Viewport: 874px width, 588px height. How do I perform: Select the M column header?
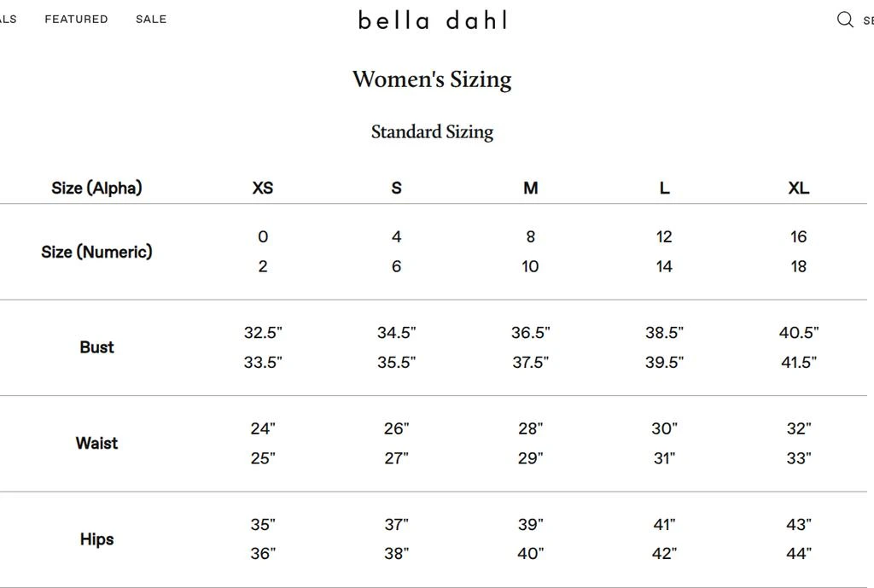[530, 188]
